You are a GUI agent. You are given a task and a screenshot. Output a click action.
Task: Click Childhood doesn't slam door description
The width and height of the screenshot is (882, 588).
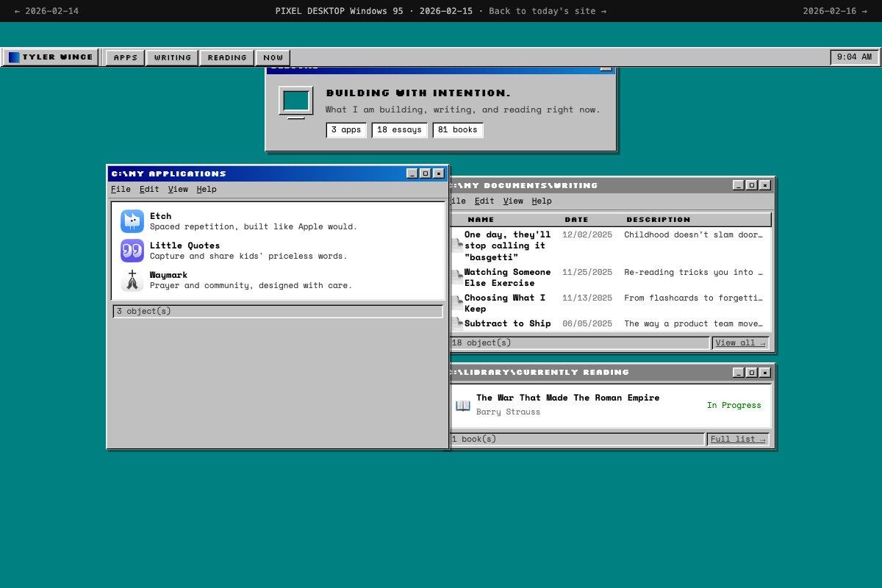tap(693, 234)
